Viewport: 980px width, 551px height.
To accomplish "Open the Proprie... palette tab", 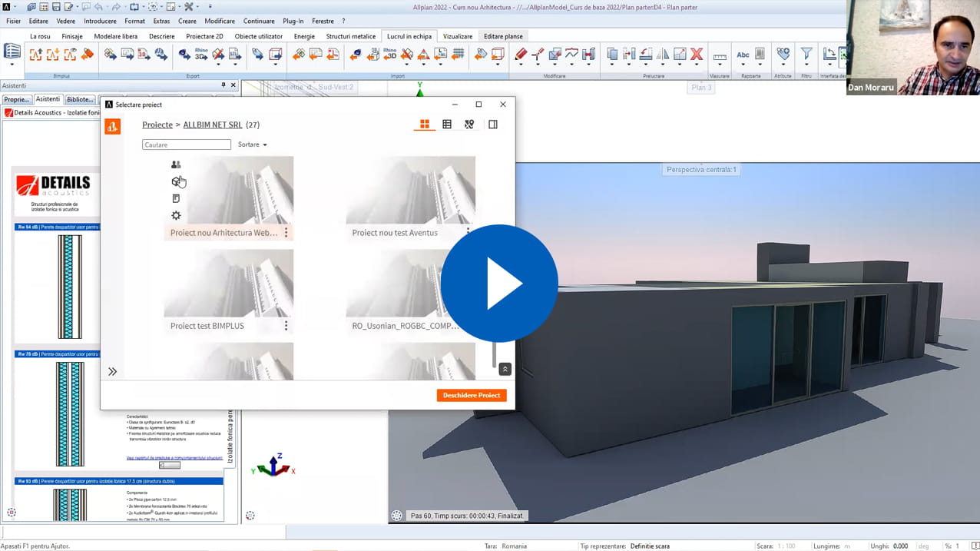I will tap(16, 99).
